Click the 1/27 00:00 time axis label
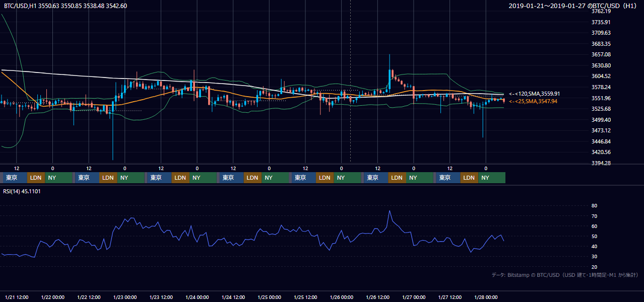644x302 pixels. [414, 297]
